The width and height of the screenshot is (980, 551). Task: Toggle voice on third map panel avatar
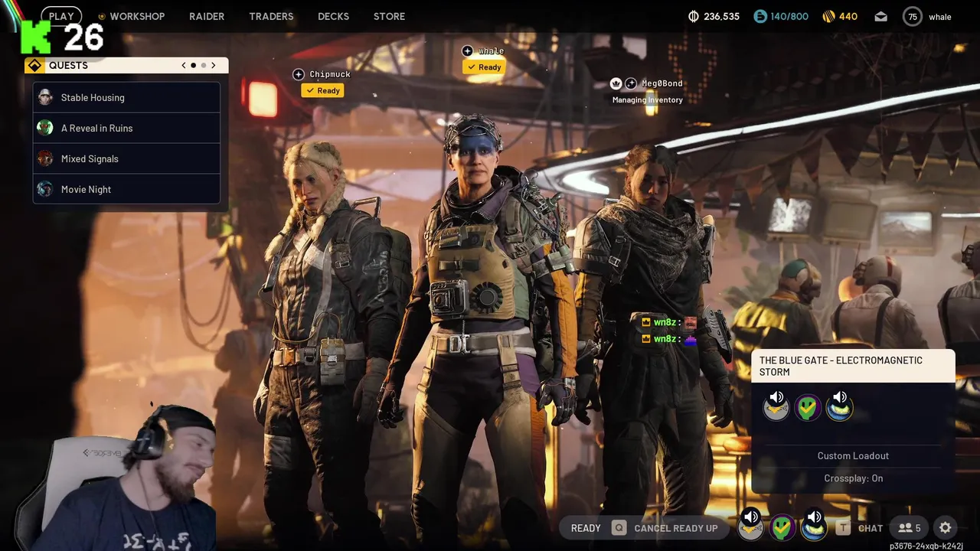[840, 397]
